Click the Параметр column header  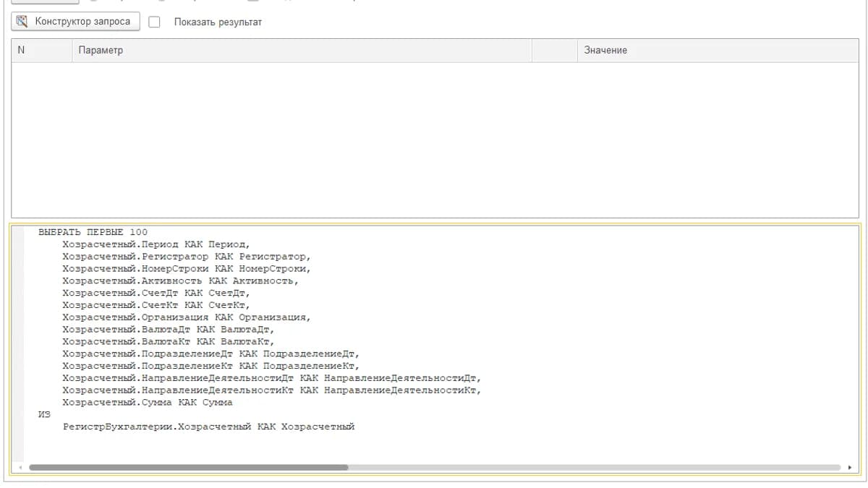point(302,51)
